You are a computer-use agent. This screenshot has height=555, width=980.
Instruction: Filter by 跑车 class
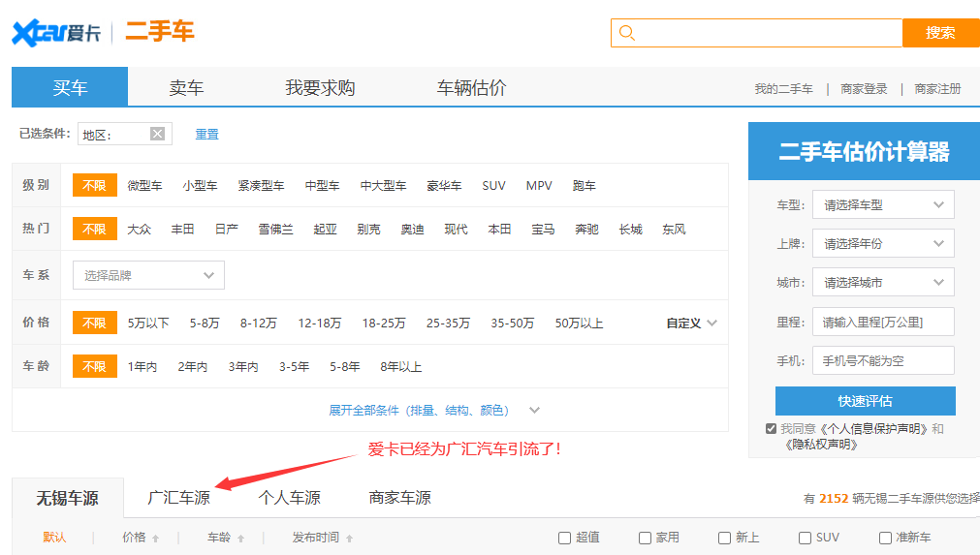(x=584, y=185)
